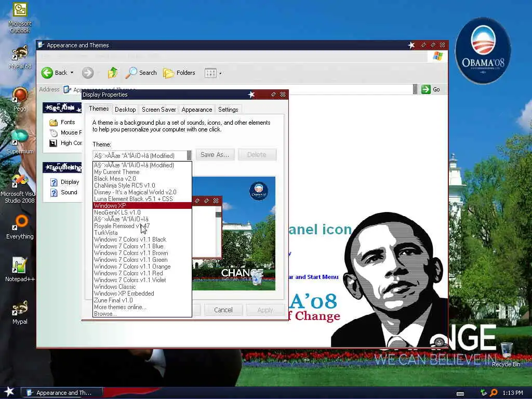
Task: Open the Recycle Bin
Action: tap(506, 354)
